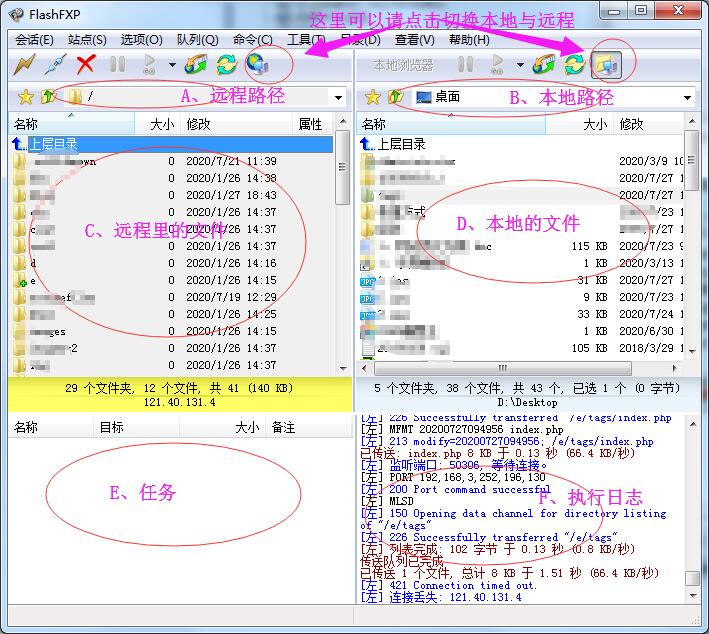The height and width of the screenshot is (634, 709).
Task: Click the left pane globe transfer folder icon
Action: [196, 64]
